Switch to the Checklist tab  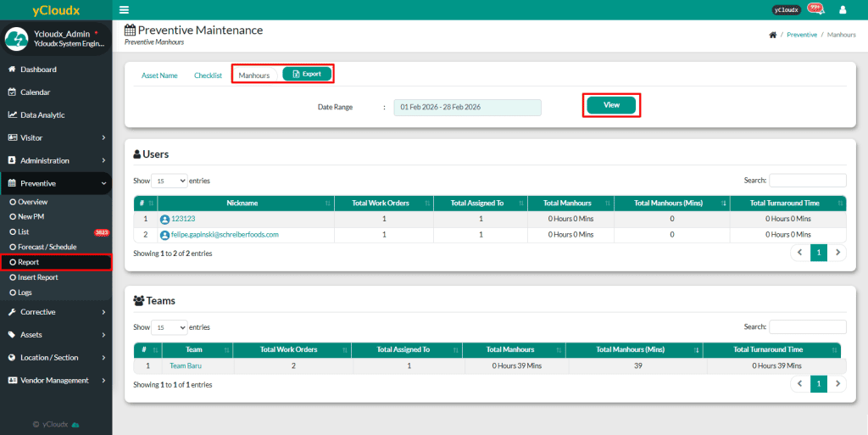(x=208, y=75)
